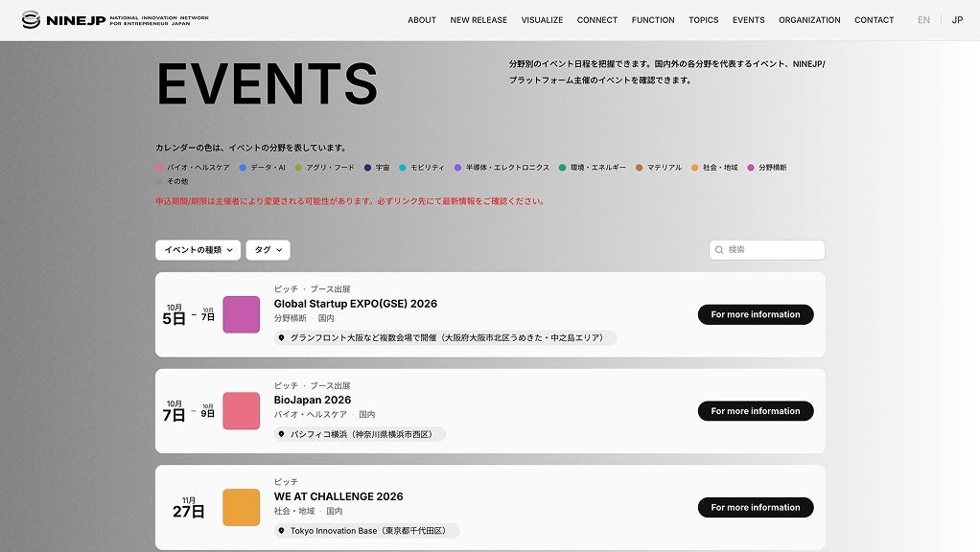The width and height of the screenshot is (980, 552).
Task: Click the データ・AI legend dot
Action: pos(243,168)
